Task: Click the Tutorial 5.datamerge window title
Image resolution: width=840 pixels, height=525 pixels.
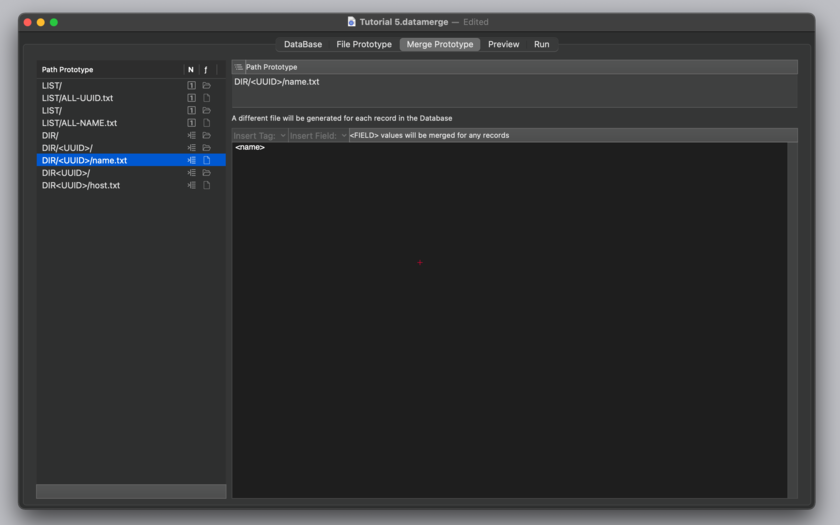Action: (404, 22)
